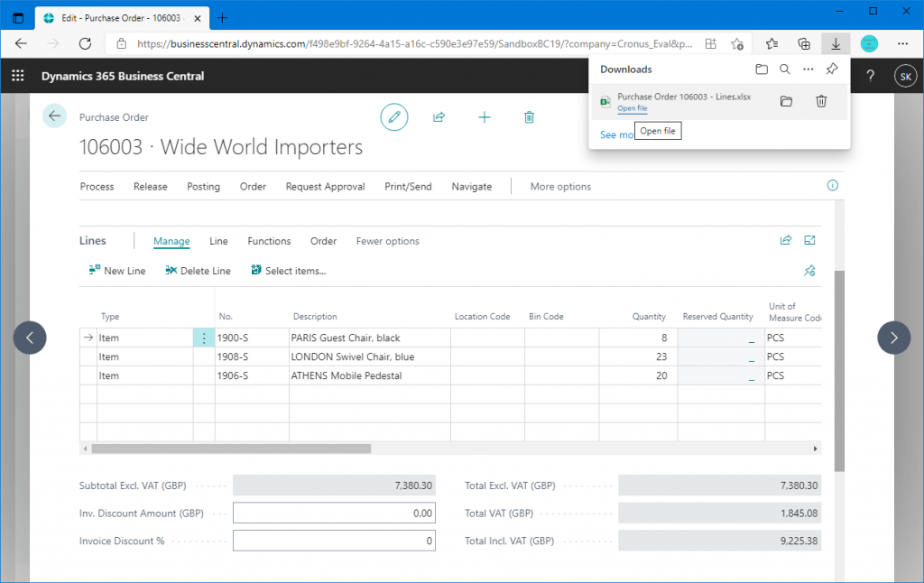
Task: Click New Line button
Action: point(117,271)
